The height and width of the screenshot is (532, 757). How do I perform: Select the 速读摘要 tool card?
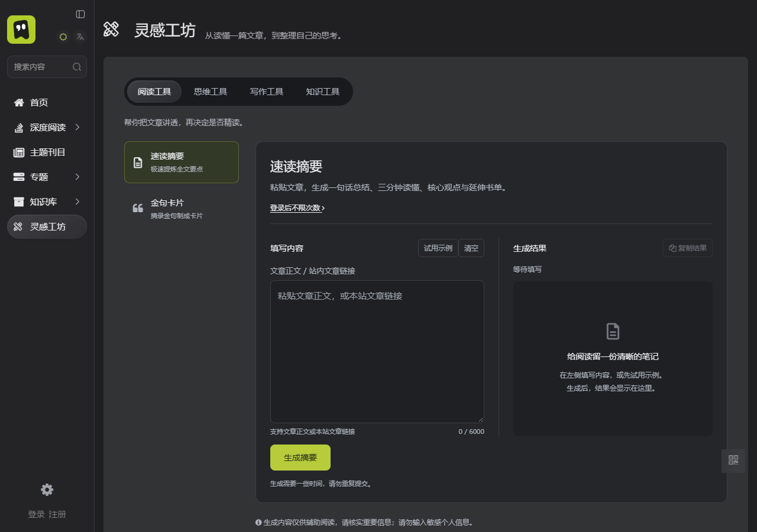182,163
